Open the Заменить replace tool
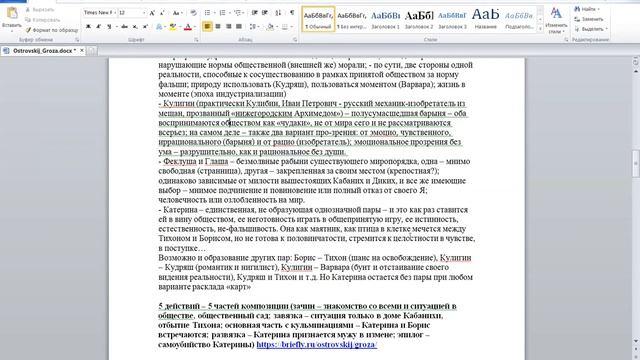 589,19
